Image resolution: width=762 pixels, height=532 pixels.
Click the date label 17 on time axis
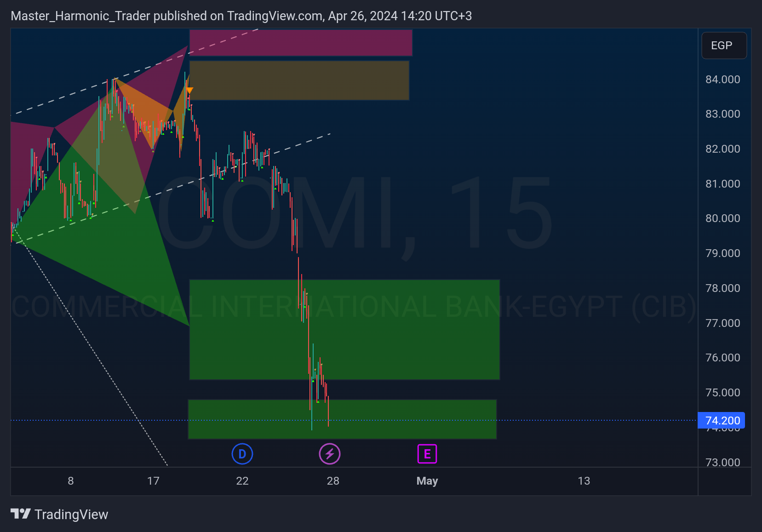[153, 481]
